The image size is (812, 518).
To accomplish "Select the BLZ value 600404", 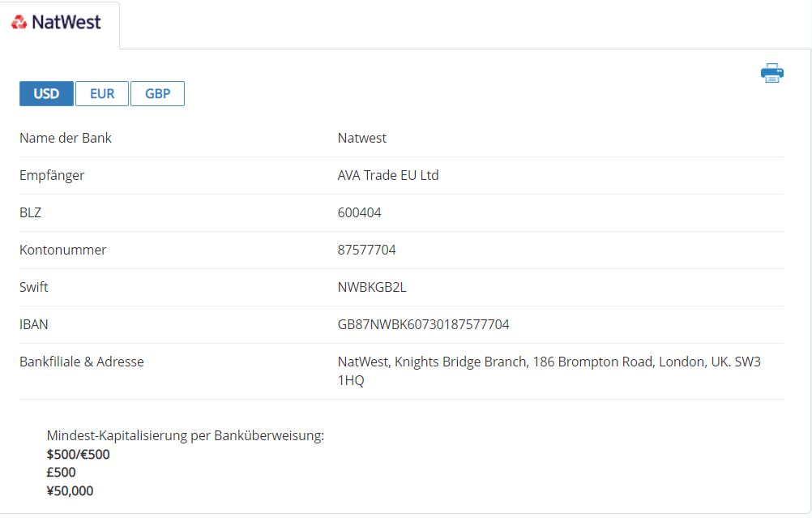I will [x=359, y=212].
